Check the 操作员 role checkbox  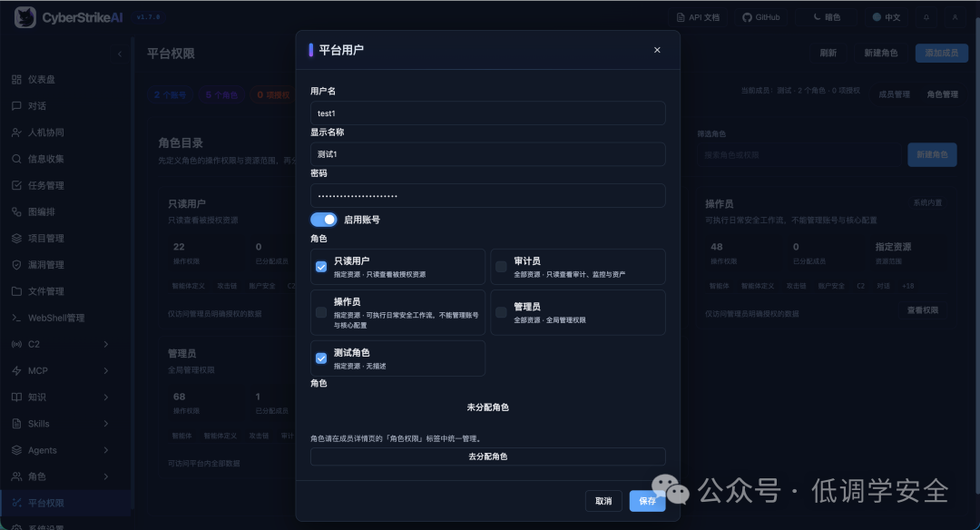(x=321, y=312)
